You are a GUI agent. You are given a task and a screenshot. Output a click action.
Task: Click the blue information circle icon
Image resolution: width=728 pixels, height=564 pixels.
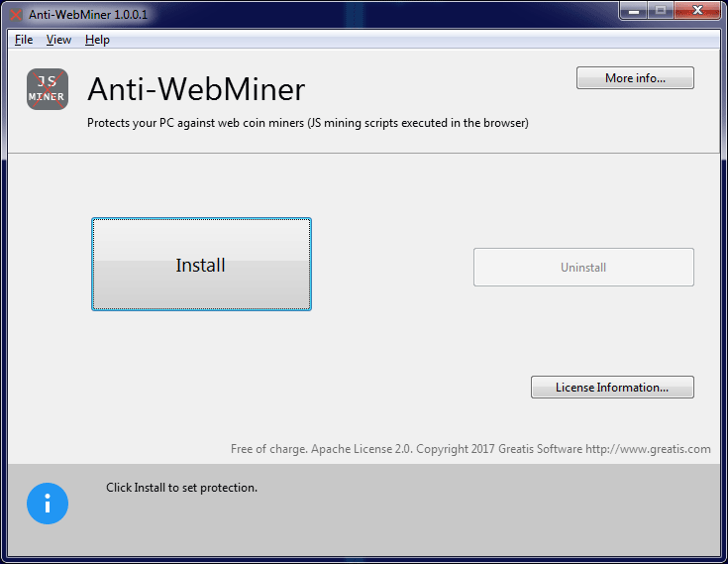[48, 504]
